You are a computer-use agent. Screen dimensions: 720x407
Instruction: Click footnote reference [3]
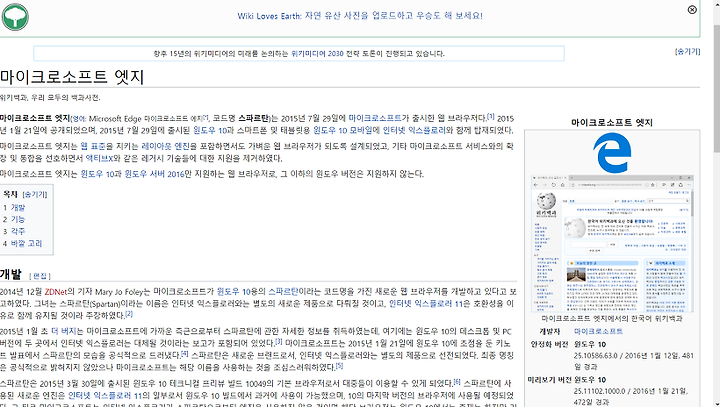click(278, 341)
